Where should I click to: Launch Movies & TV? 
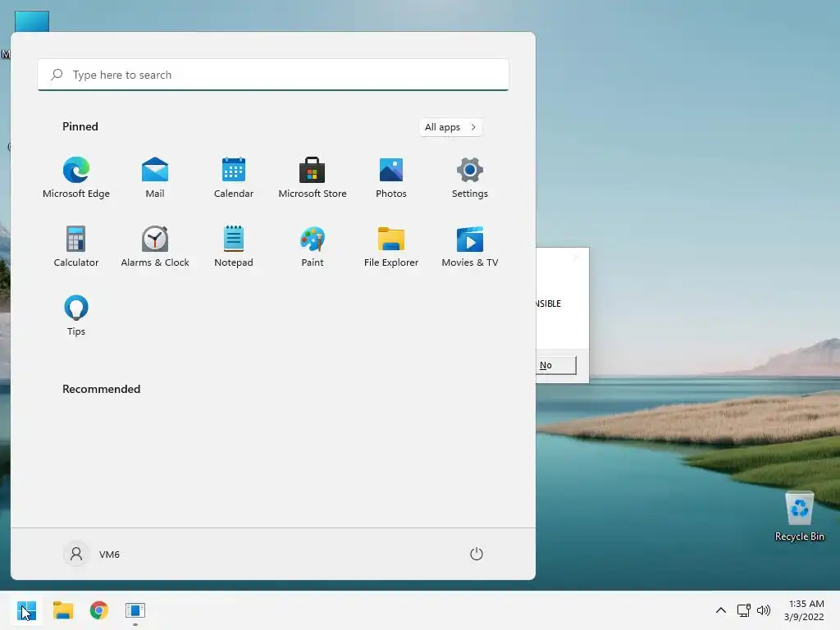(x=470, y=247)
